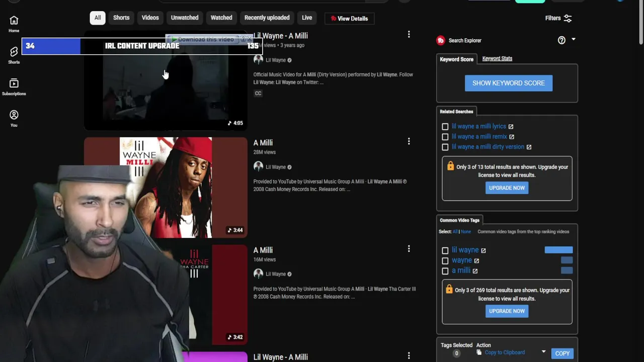Click the 'lil wayne' common tag link
This screenshot has width=644, height=362.
(465, 250)
